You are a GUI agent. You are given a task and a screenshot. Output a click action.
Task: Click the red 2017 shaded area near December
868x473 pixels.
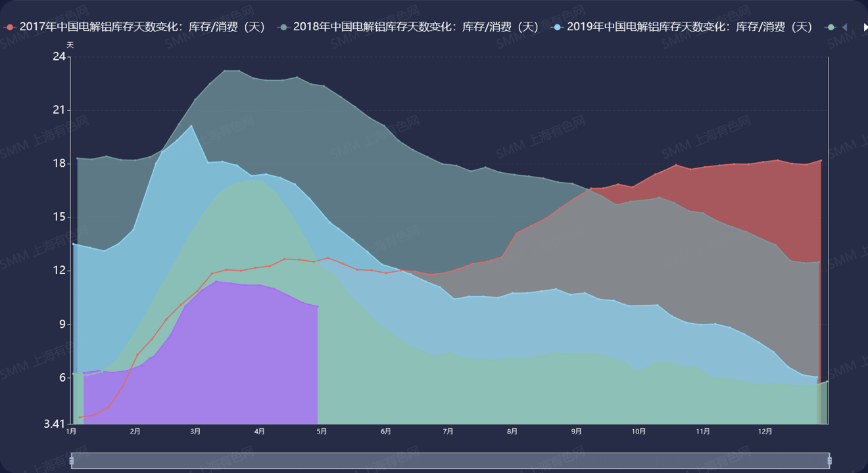tap(789, 197)
